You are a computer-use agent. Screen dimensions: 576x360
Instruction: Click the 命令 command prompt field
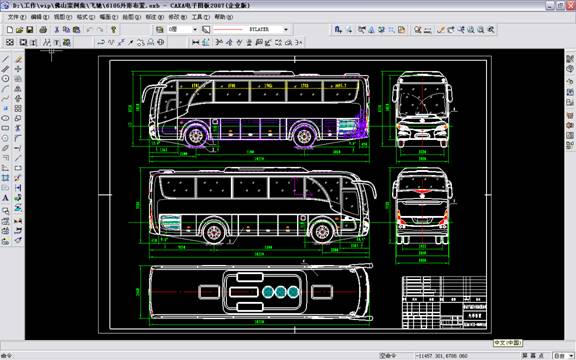click(7, 356)
